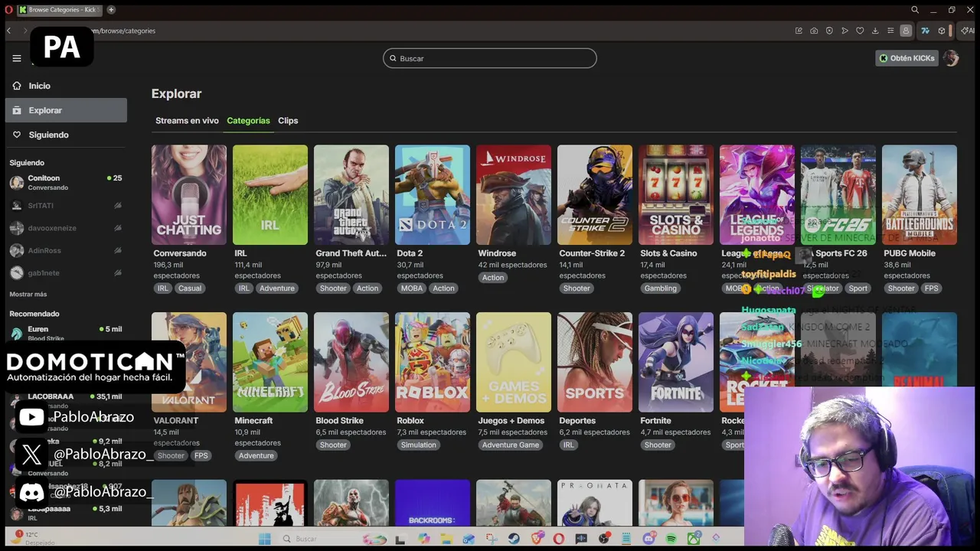Open Conitoon channel in following list
This screenshot has width=980, height=551.
click(66, 183)
